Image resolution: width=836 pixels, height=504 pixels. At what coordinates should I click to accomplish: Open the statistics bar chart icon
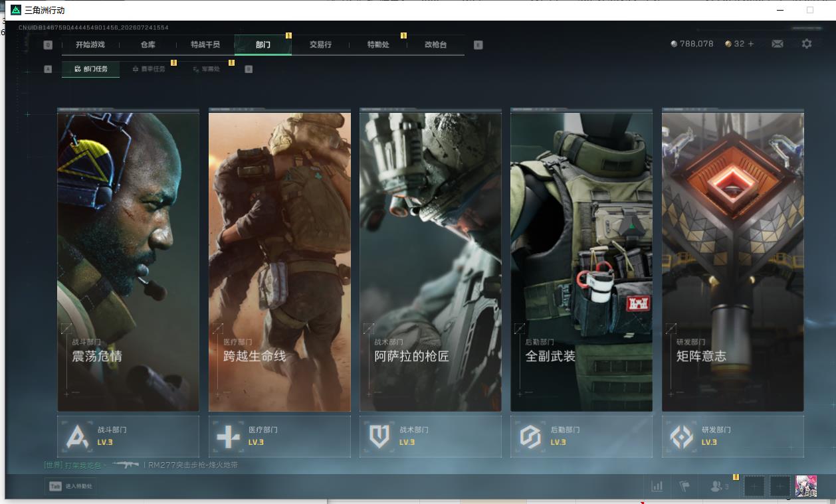pos(657,486)
